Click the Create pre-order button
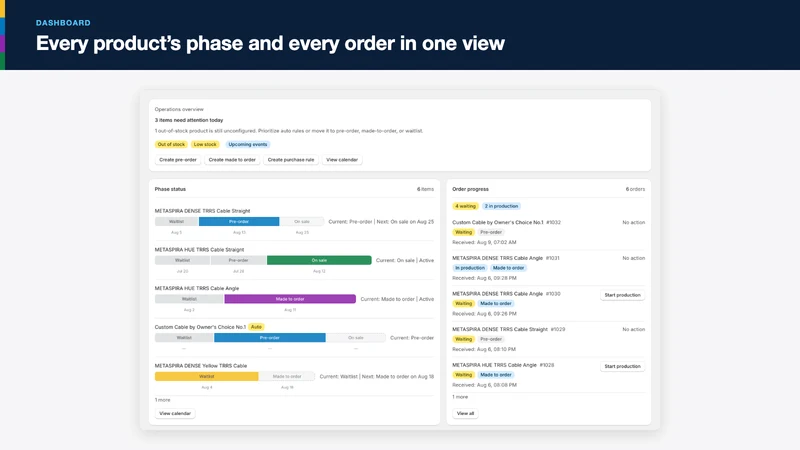This screenshot has height=450, width=800. click(178, 160)
